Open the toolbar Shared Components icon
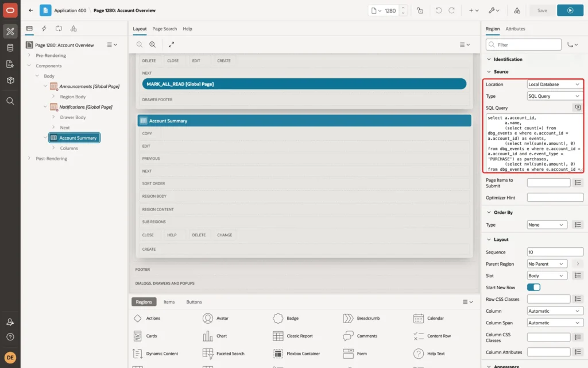Screen dimensions: 588x368 tap(517, 10)
